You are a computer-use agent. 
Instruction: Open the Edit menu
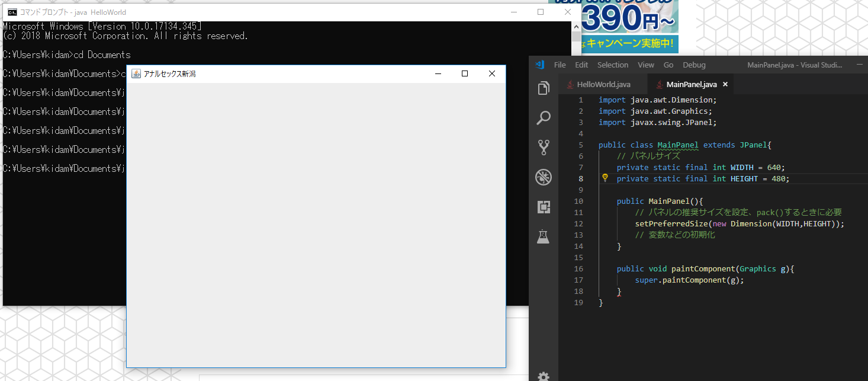[581, 65]
